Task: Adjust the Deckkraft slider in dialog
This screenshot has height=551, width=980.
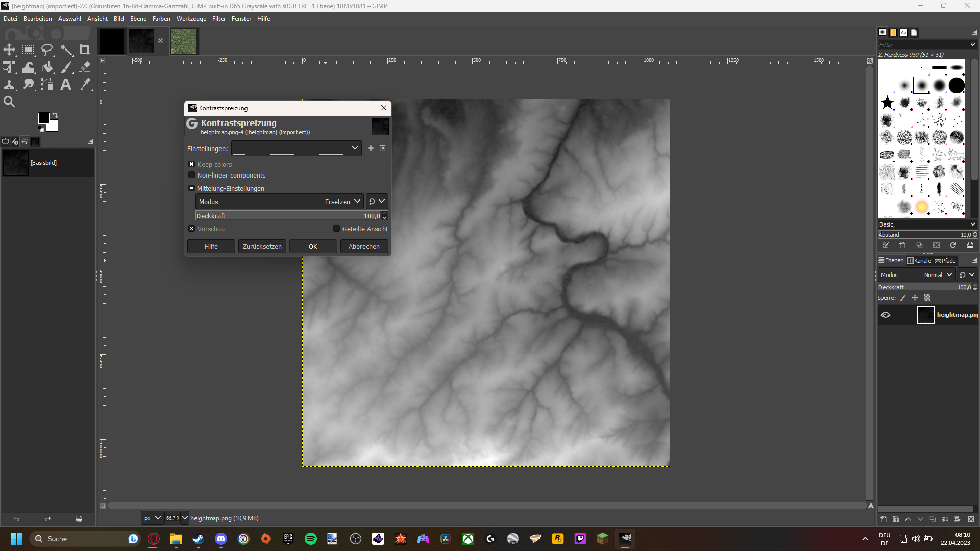Action: pyautogui.click(x=281, y=216)
